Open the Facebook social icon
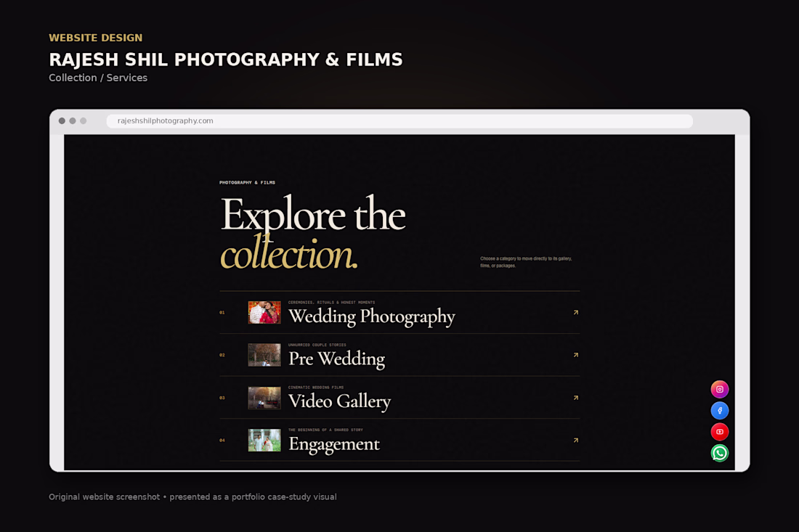This screenshot has width=799, height=532. point(720,411)
